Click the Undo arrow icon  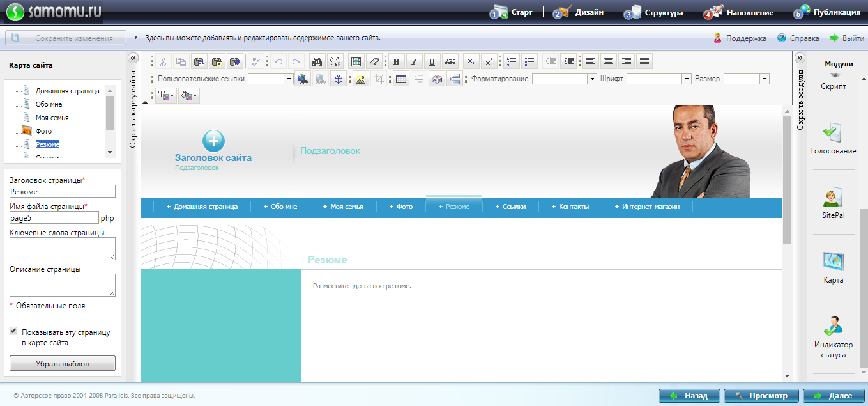[278, 62]
